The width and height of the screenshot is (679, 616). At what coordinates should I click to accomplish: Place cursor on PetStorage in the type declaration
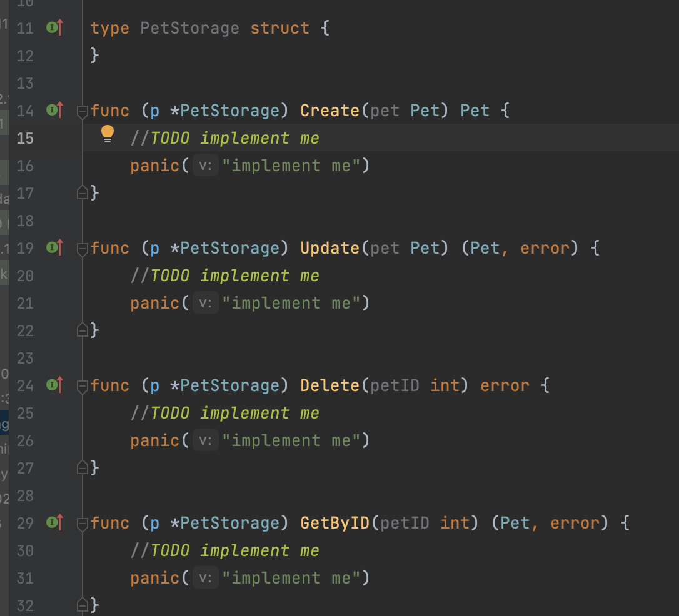189,28
